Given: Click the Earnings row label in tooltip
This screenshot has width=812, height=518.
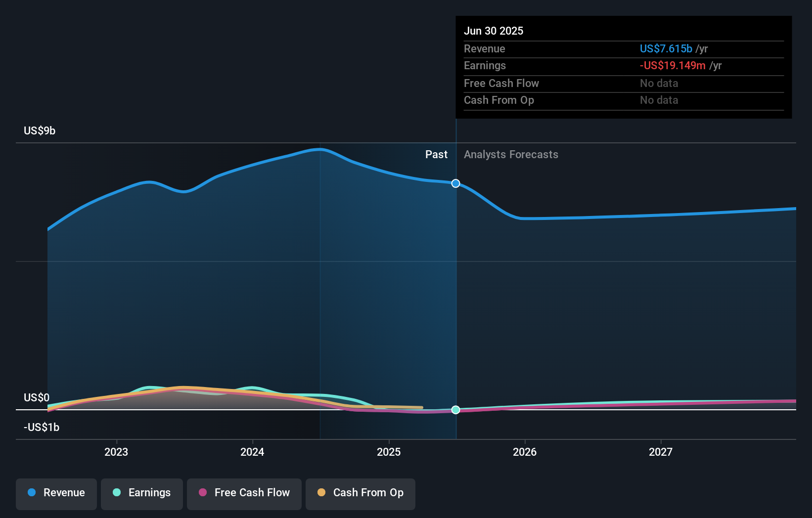Looking at the screenshot, I should (x=485, y=65).
